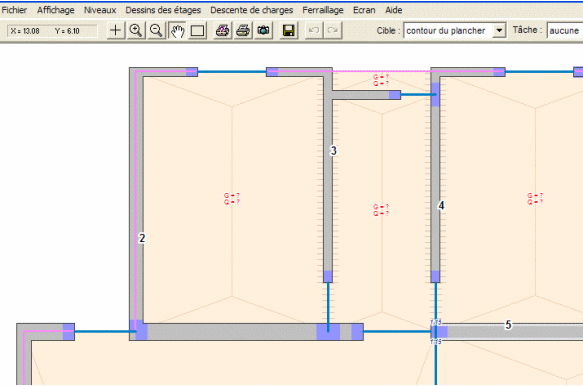The height and width of the screenshot is (386, 583).
Task: Click the X Y coordinate readout
Action: (52, 31)
